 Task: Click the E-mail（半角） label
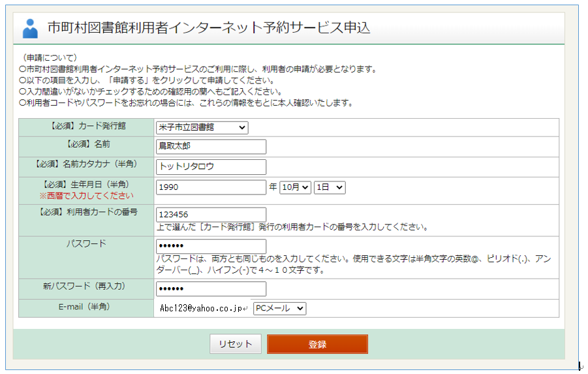point(84,307)
